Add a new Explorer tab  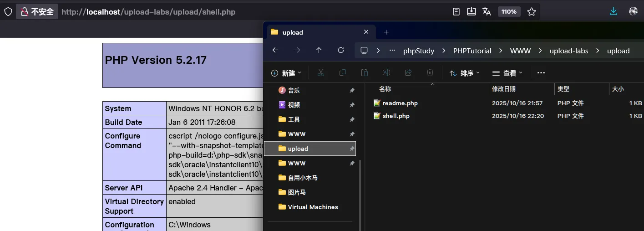tap(386, 32)
